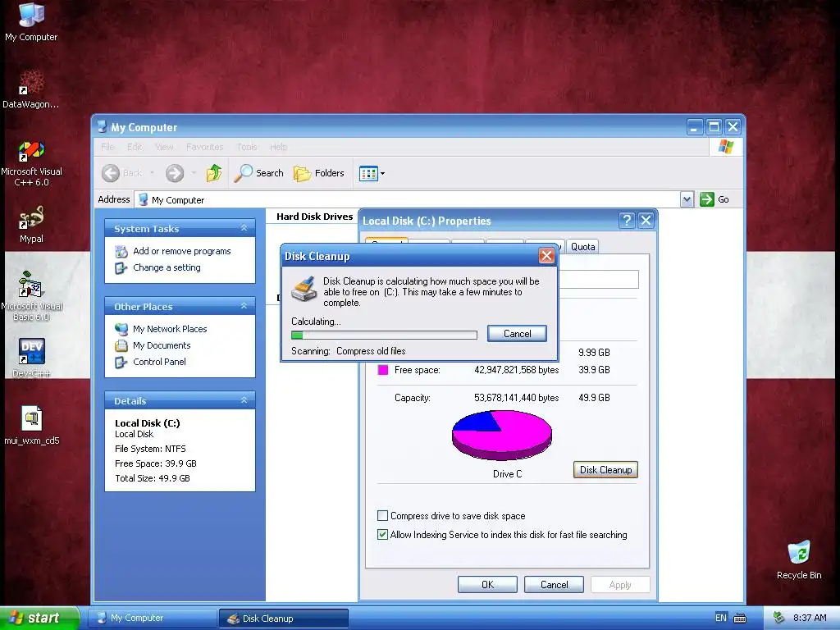Click Add or remove programs icon
Screen dimensions: 840x630
click(121, 251)
